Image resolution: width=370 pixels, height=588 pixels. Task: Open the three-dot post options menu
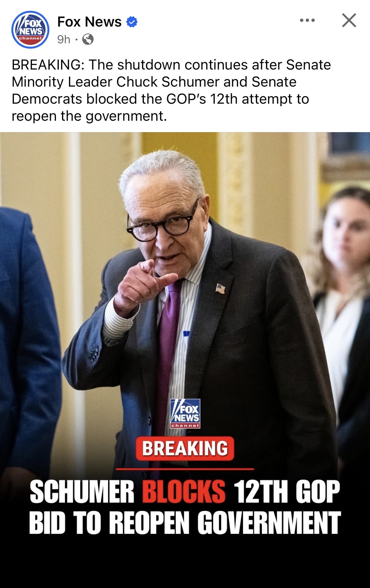(x=307, y=21)
